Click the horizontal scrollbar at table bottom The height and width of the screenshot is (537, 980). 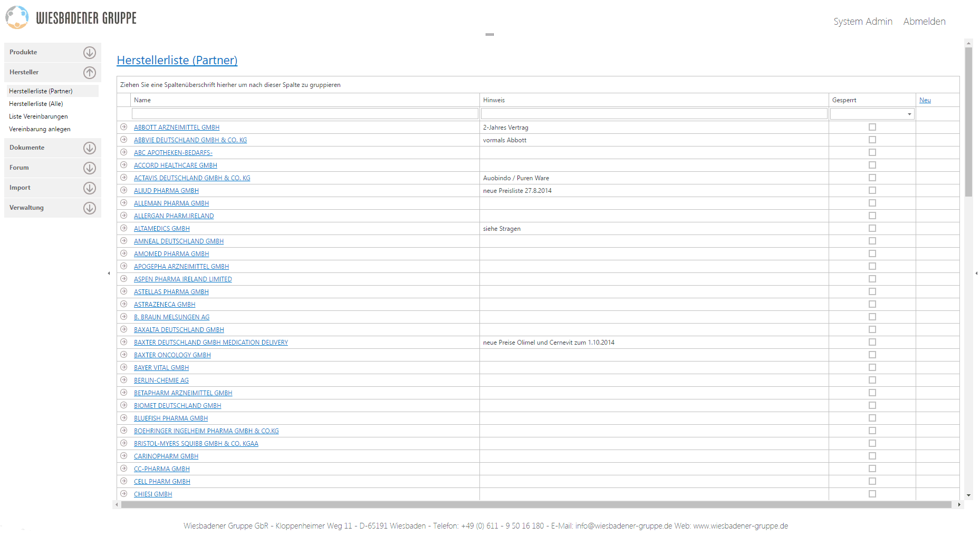coord(536,505)
